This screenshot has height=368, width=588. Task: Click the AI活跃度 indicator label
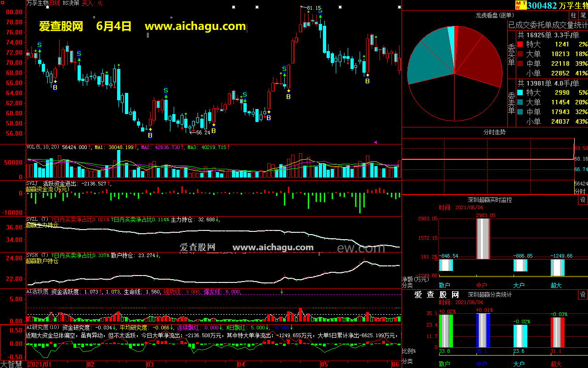click(x=37, y=292)
